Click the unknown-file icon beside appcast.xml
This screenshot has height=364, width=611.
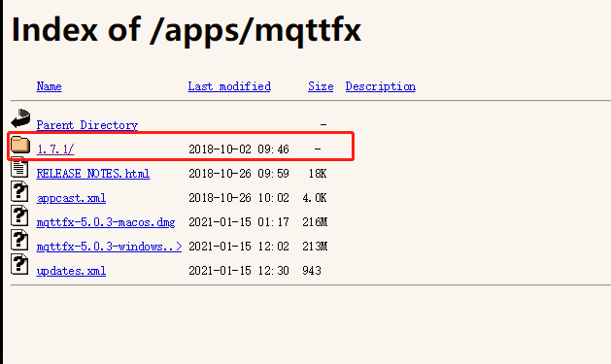(x=19, y=191)
